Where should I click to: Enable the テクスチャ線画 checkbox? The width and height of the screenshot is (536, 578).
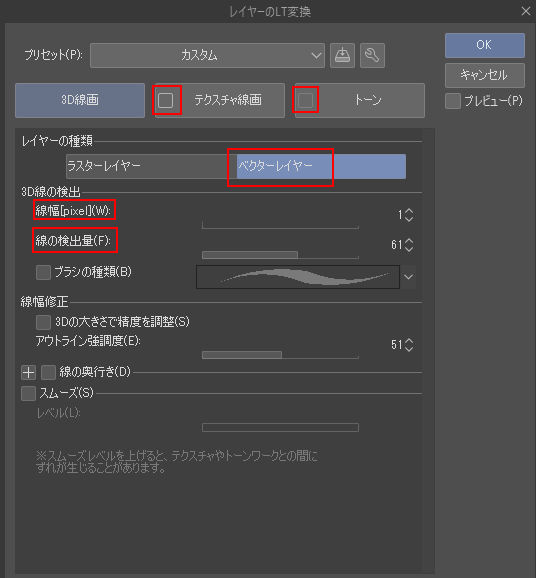[166, 100]
